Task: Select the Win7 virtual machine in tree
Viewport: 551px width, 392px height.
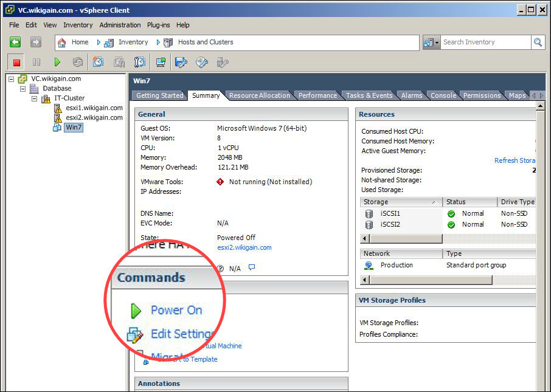Action: coord(74,128)
